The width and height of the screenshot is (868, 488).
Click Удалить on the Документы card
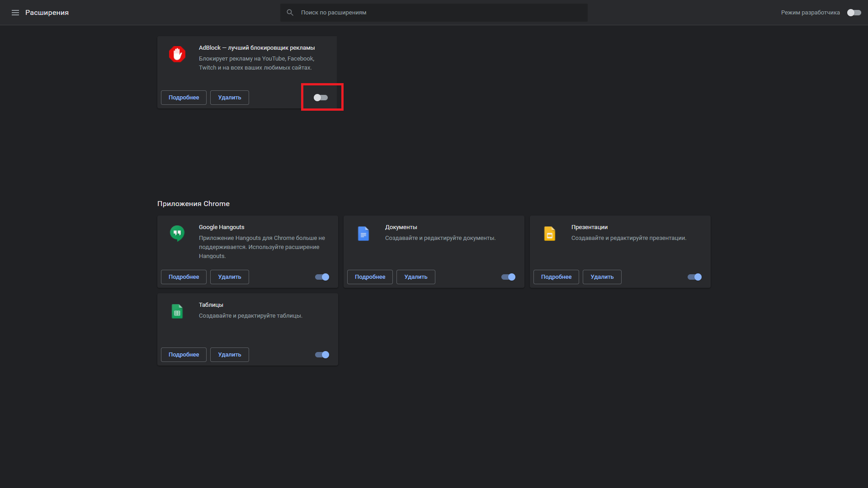point(415,277)
